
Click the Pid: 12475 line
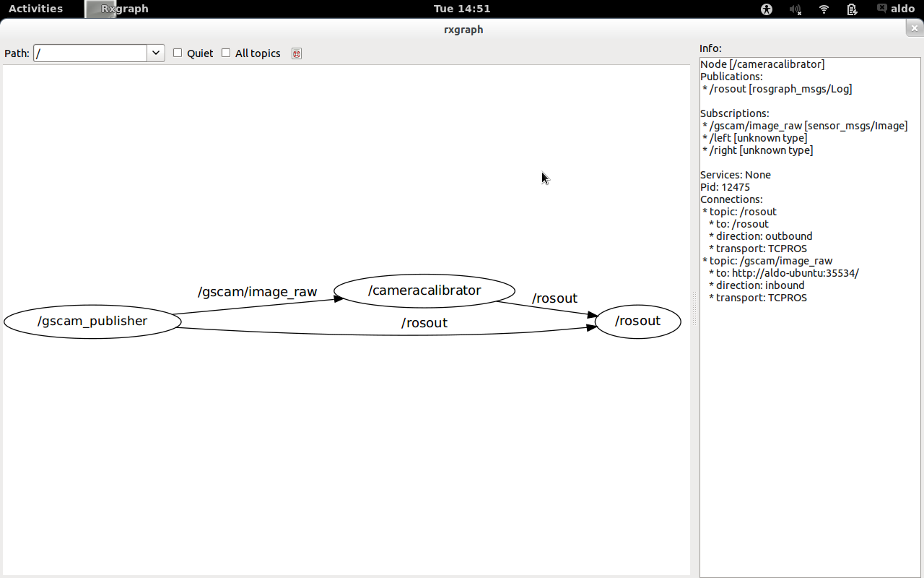(725, 187)
